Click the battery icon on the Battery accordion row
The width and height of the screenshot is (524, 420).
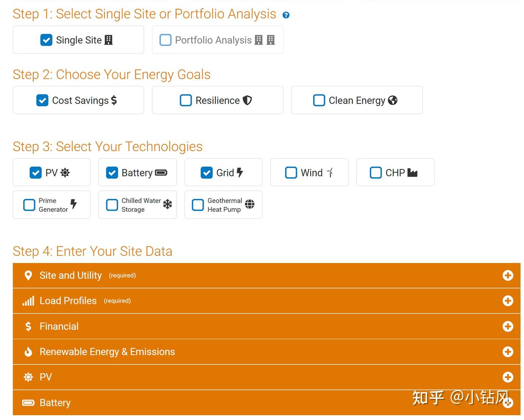pyautogui.click(x=28, y=403)
